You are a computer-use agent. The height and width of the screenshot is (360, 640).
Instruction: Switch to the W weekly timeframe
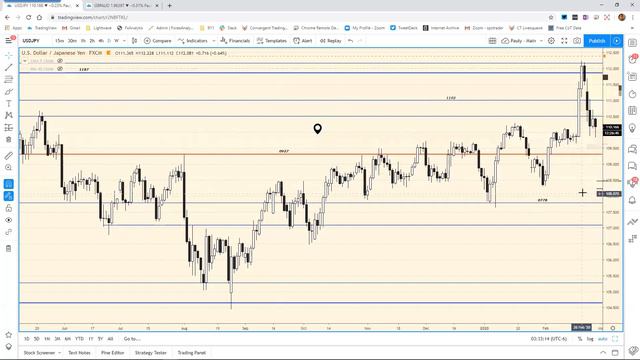(x=116, y=41)
